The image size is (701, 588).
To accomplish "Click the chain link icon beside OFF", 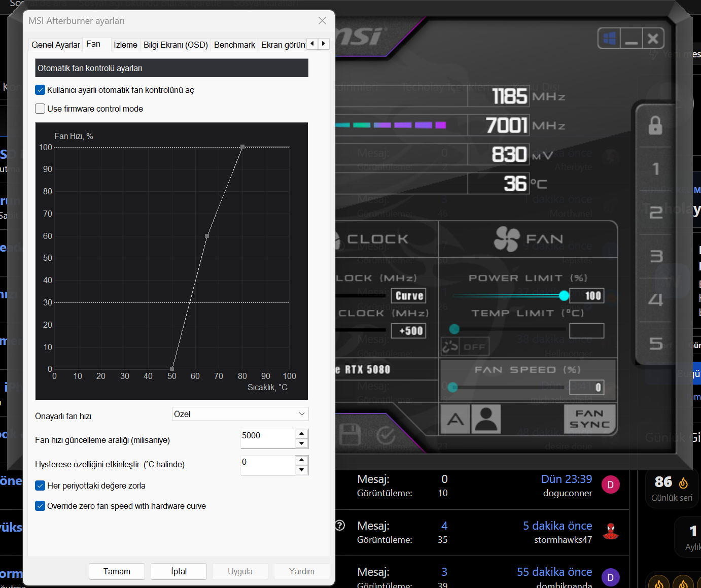I will click(450, 347).
